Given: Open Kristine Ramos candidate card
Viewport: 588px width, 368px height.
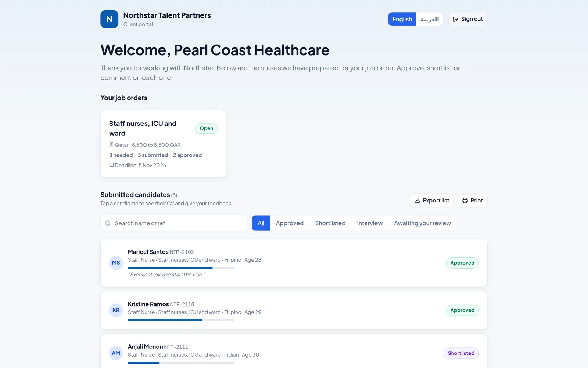Looking at the screenshot, I should click(x=294, y=310).
